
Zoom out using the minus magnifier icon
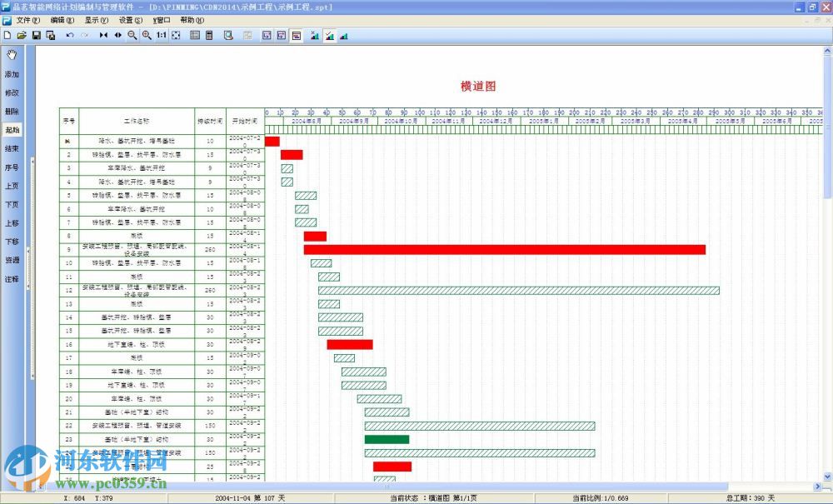[x=132, y=36]
